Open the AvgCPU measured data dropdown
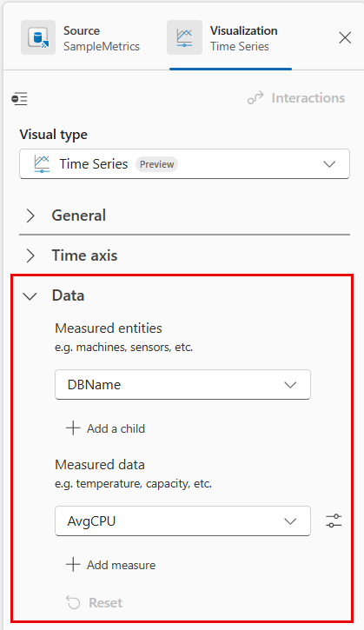This screenshot has height=630, width=364. pos(182,521)
